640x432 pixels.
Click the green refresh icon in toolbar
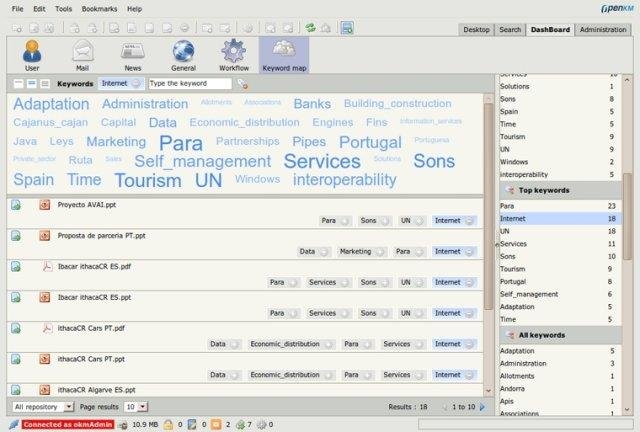click(x=311, y=27)
